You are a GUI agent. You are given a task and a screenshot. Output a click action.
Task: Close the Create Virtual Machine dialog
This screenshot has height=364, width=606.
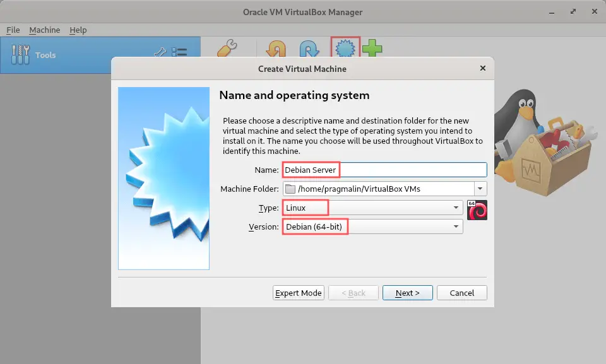(483, 68)
